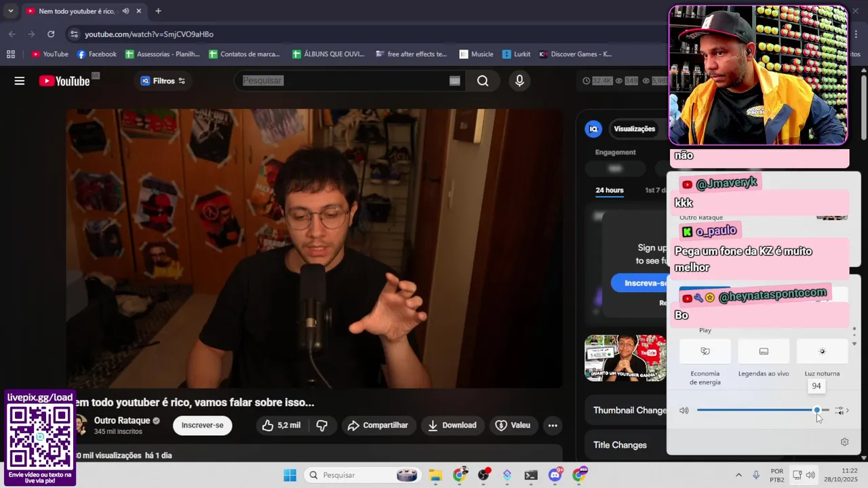Open the Lurkit bookmark
This screenshot has height=488, width=868.
pos(516,54)
